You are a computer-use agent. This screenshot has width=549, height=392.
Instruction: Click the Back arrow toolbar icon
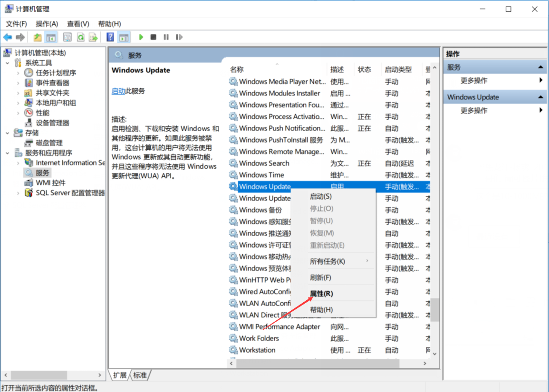click(x=8, y=37)
